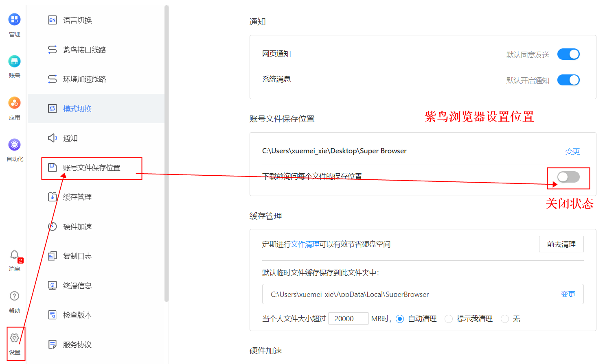Image resolution: width=616 pixels, height=364 pixels.
Task: Select the 提示我清理 radio button
Action: click(449, 319)
